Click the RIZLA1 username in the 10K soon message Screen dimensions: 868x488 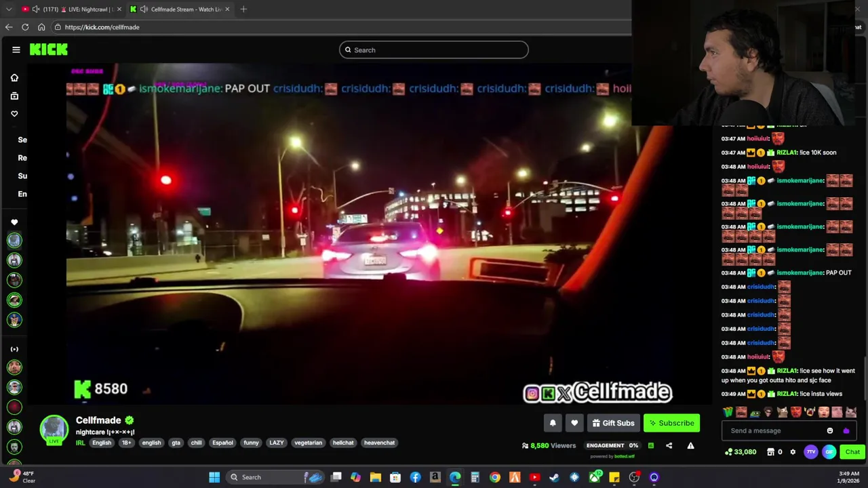(787, 152)
